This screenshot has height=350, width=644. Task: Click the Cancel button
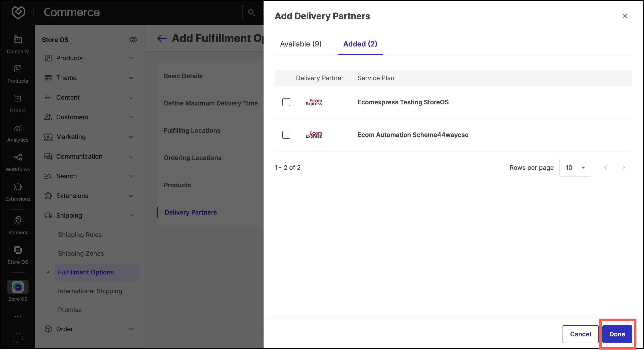tap(580, 334)
